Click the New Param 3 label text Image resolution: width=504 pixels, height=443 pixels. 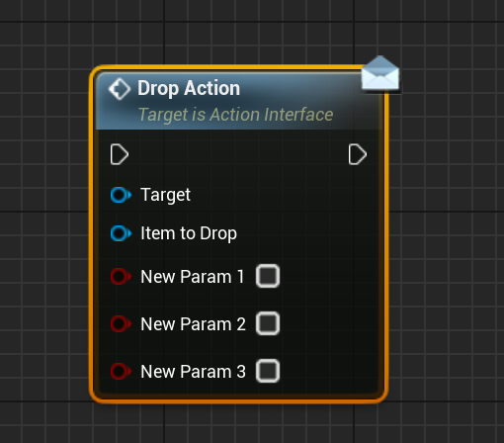193,372
